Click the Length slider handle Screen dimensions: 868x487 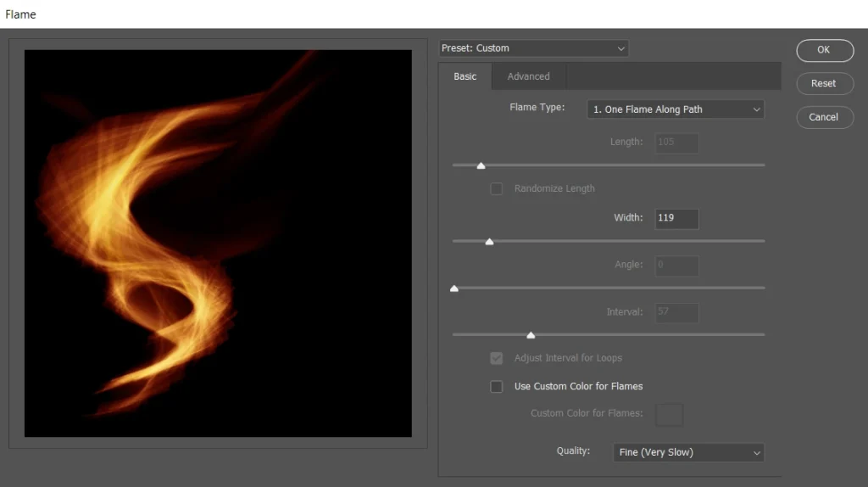point(481,165)
